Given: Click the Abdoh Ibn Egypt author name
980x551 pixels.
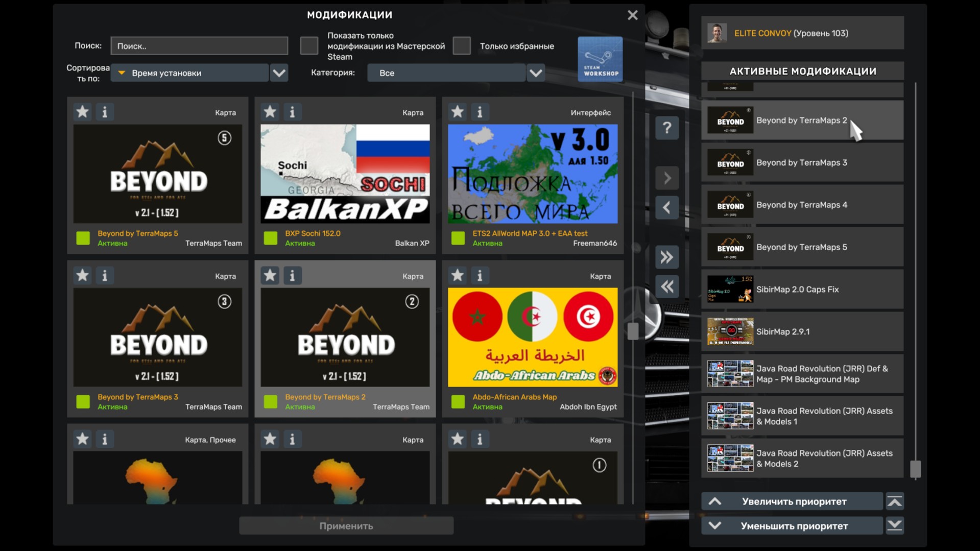Looking at the screenshot, I should [588, 407].
